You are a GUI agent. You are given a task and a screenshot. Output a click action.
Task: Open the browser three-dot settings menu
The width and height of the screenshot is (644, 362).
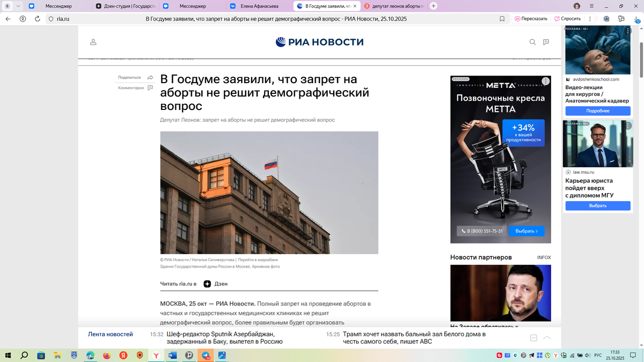590,18
